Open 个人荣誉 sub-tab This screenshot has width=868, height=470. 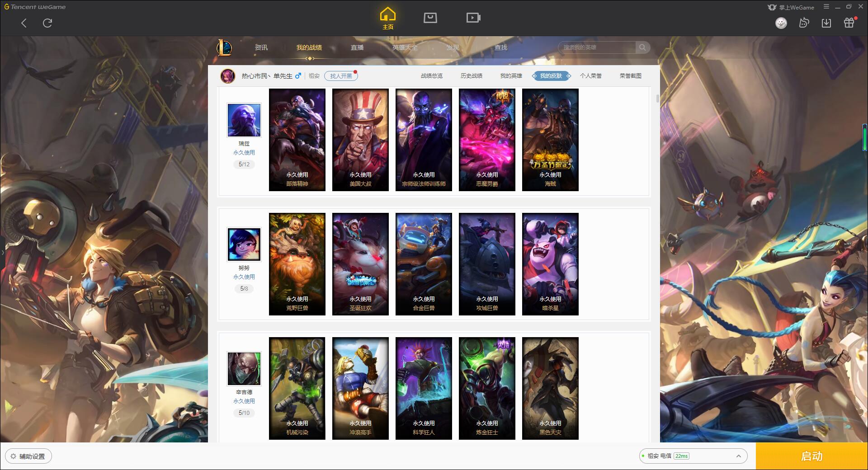point(591,76)
